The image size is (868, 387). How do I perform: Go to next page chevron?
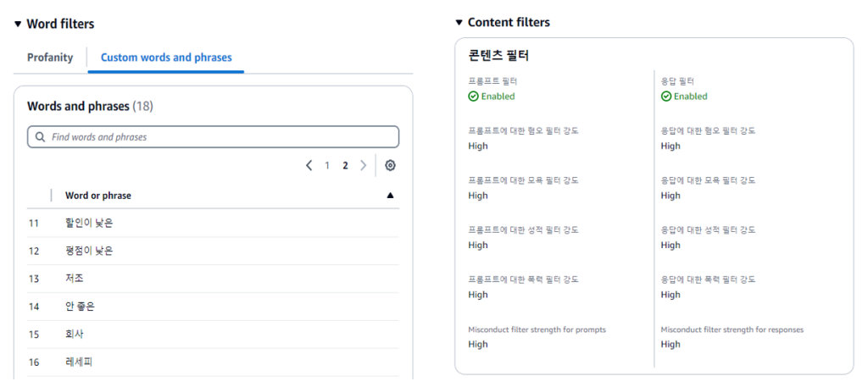[x=363, y=166]
